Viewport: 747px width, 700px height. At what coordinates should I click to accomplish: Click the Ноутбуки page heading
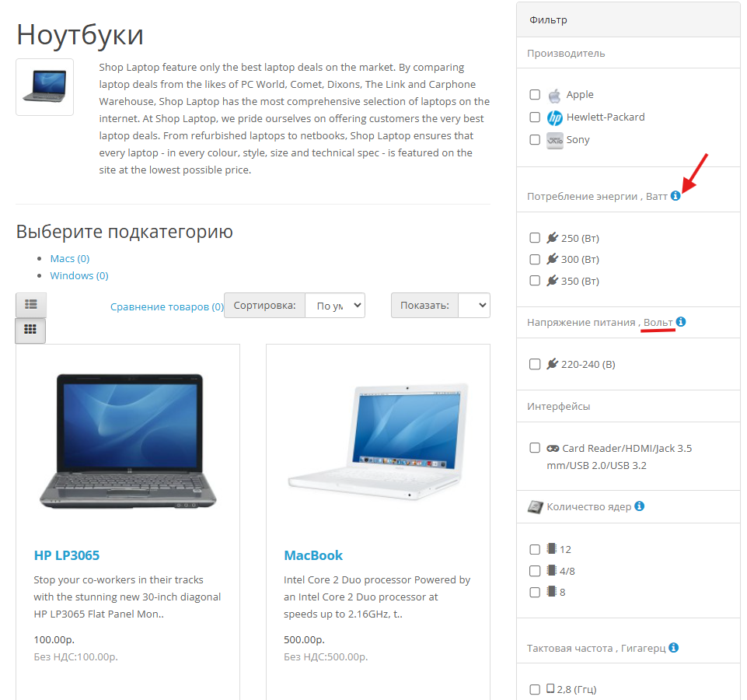(80, 34)
